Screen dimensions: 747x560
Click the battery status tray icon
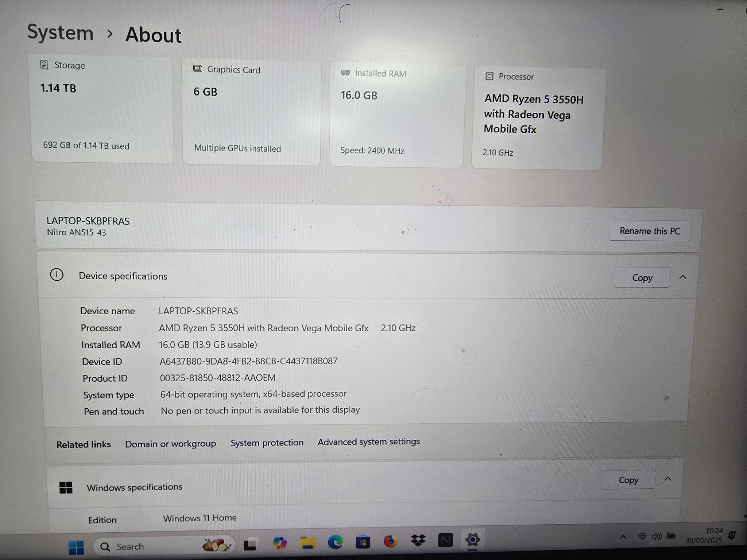pos(671,536)
